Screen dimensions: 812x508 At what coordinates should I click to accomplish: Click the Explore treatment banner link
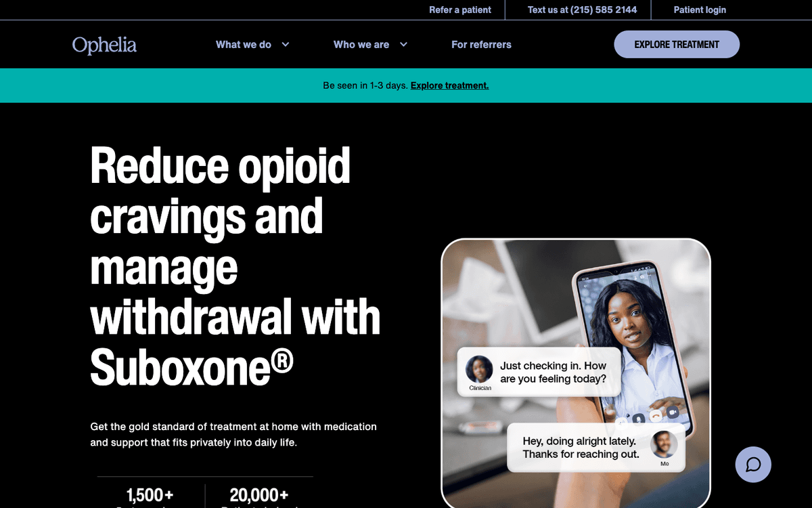coord(449,85)
